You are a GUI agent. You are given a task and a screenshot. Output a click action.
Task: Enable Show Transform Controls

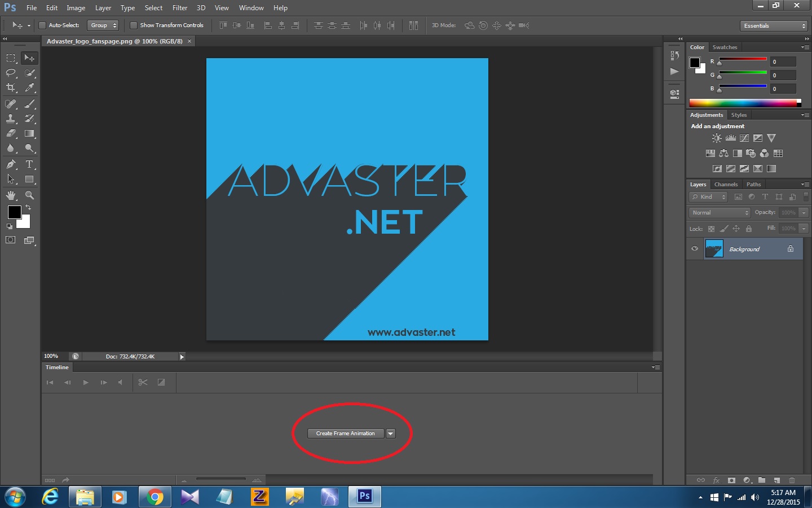(134, 25)
